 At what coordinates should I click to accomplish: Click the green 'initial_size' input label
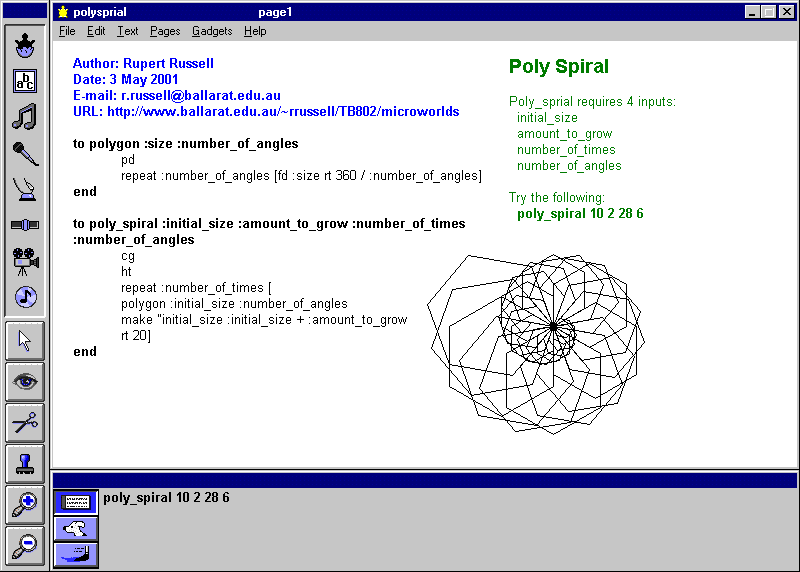pyautogui.click(x=547, y=118)
